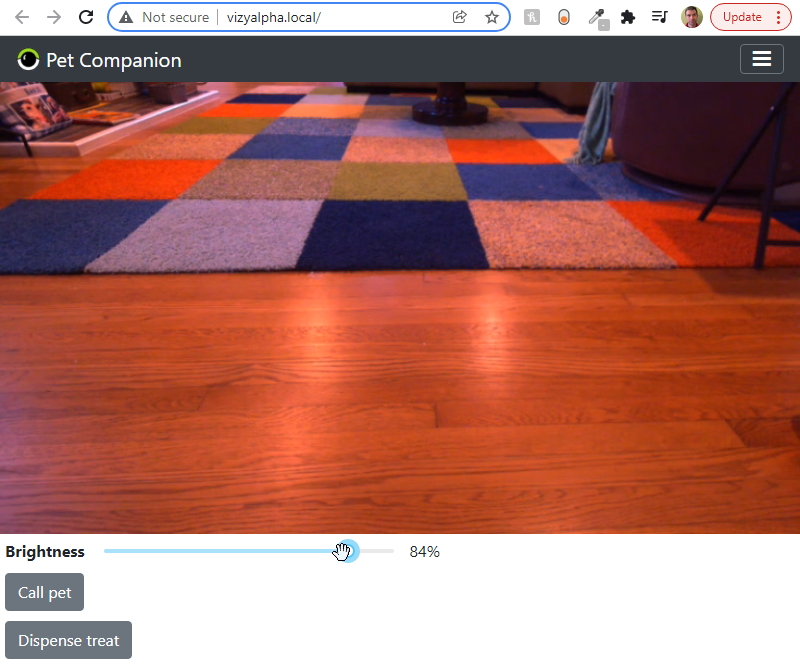Click the vizyalpha.local address bar
This screenshot has width=800, height=667.
pyautogui.click(x=330, y=17)
